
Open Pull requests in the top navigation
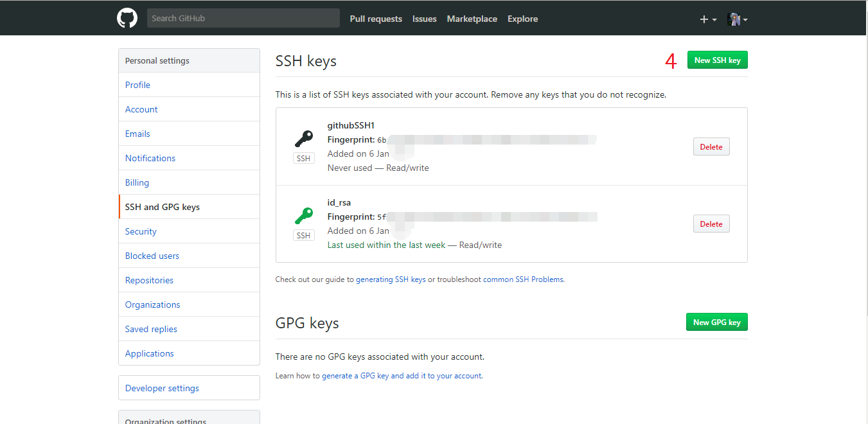coord(376,19)
